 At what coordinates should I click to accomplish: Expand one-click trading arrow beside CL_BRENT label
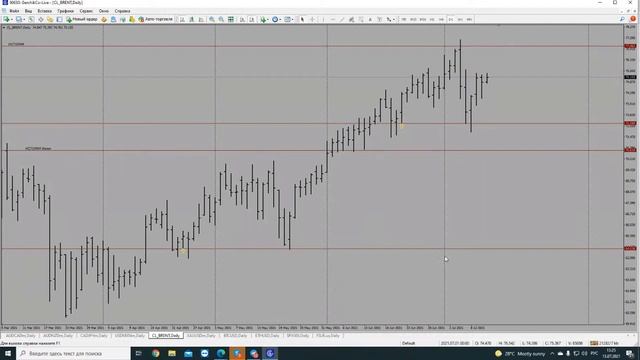pos(4,27)
